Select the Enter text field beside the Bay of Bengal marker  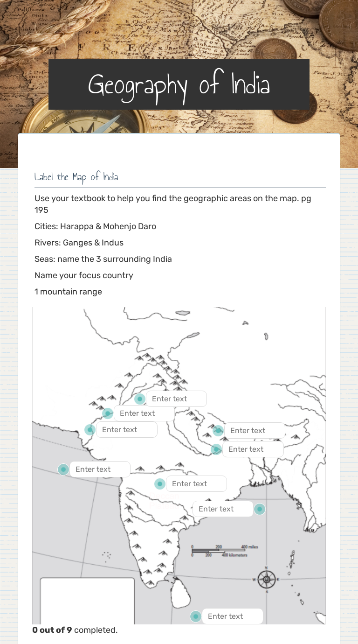coord(223,509)
